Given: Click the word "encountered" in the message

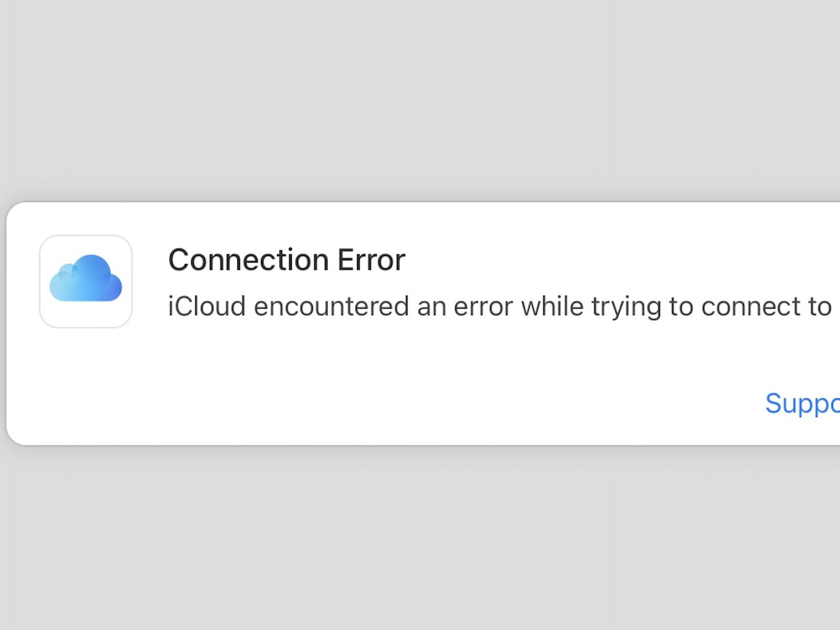Looking at the screenshot, I should click(331, 306).
